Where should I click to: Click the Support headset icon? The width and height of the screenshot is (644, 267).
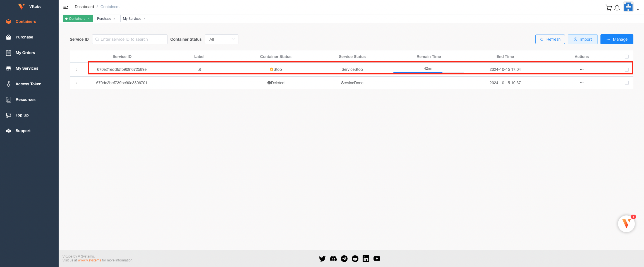point(9,131)
